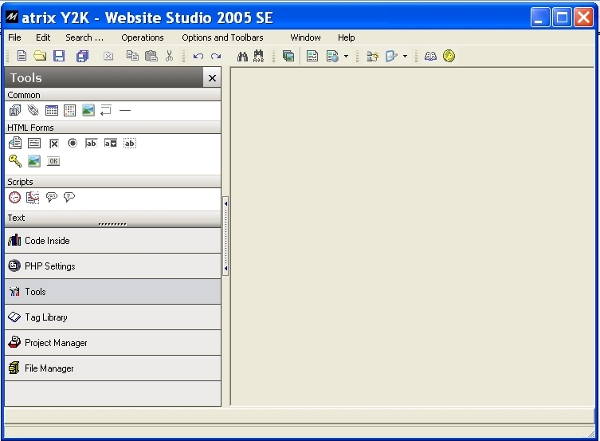
Task: Collapse the side panel with the upper splitter arrow
Action: tap(226, 204)
